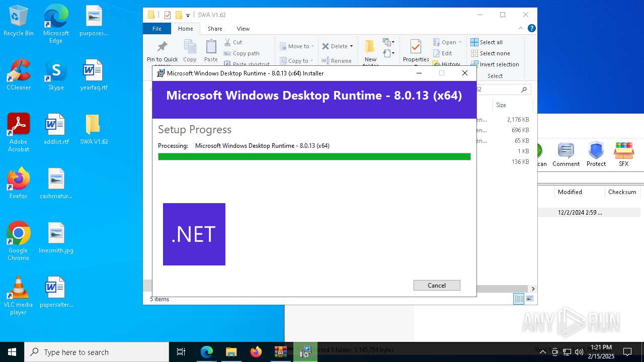Open Task View from the taskbar
The width and height of the screenshot is (644, 362).
click(181, 352)
